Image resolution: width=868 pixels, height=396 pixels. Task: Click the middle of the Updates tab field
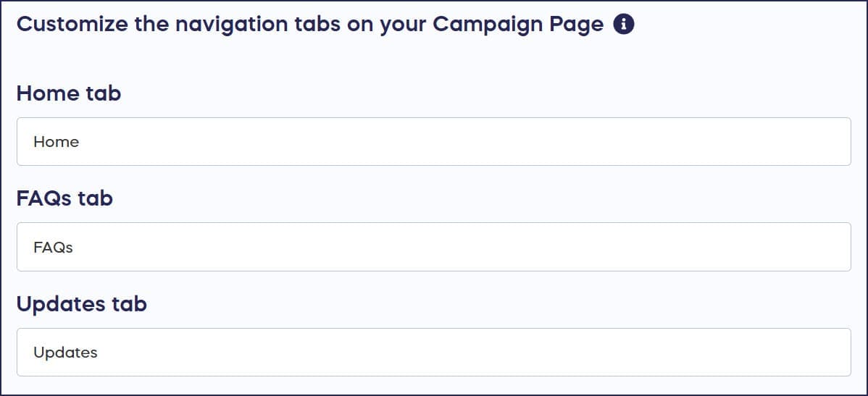pos(433,353)
